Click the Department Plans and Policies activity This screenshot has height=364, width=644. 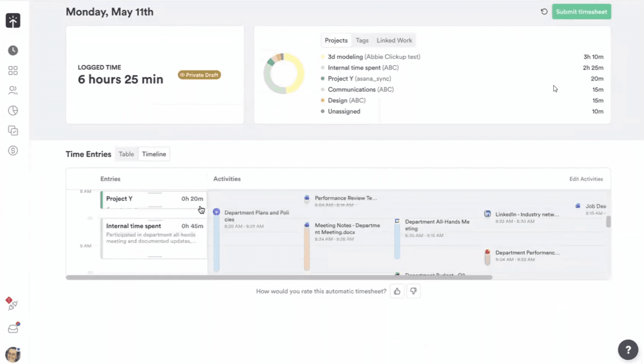click(x=257, y=219)
